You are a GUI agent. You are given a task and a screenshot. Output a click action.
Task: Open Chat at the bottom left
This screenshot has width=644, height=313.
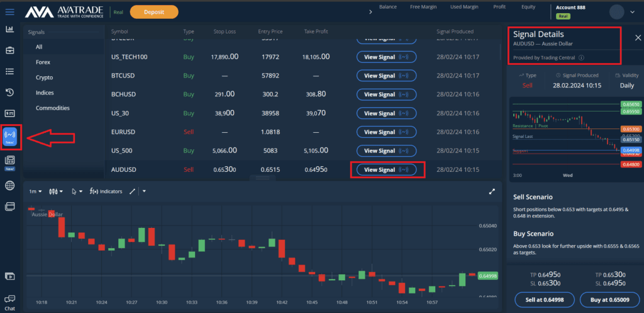click(x=9, y=302)
